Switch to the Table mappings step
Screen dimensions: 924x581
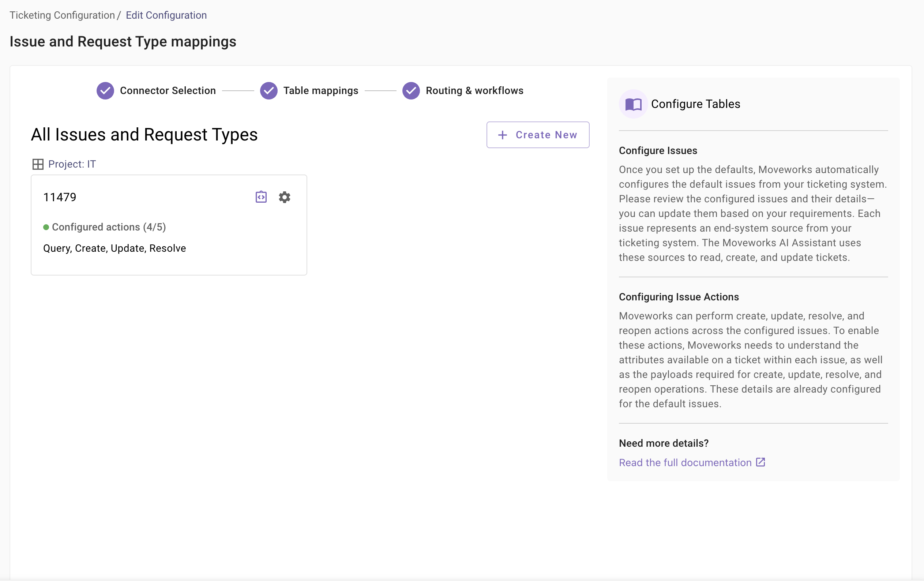tap(320, 91)
